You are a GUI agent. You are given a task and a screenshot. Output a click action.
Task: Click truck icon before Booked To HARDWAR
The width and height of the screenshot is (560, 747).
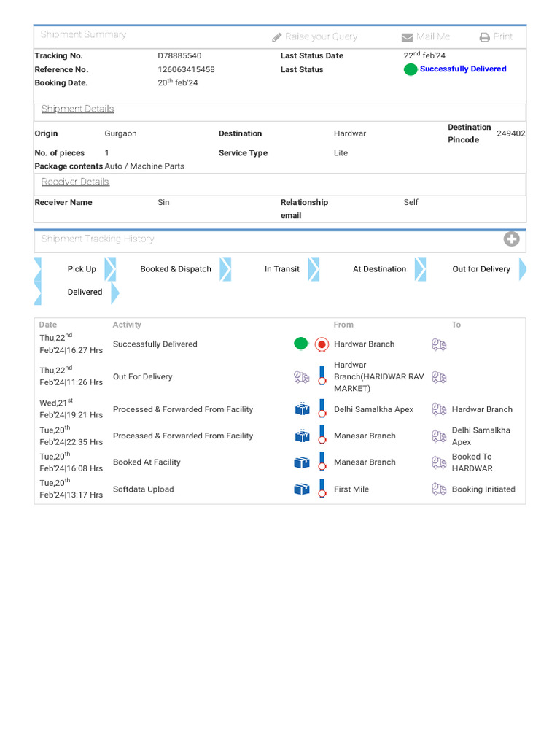point(438,462)
